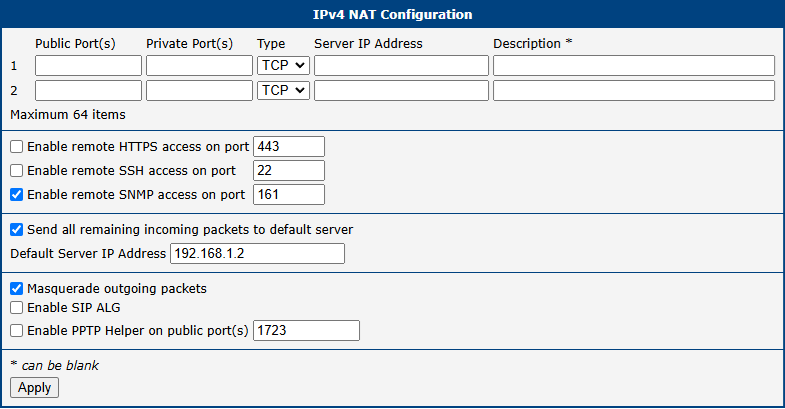This screenshot has width=785, height=409.
Task: Enable remote SSH access checkbox
Action: point(17,171)
